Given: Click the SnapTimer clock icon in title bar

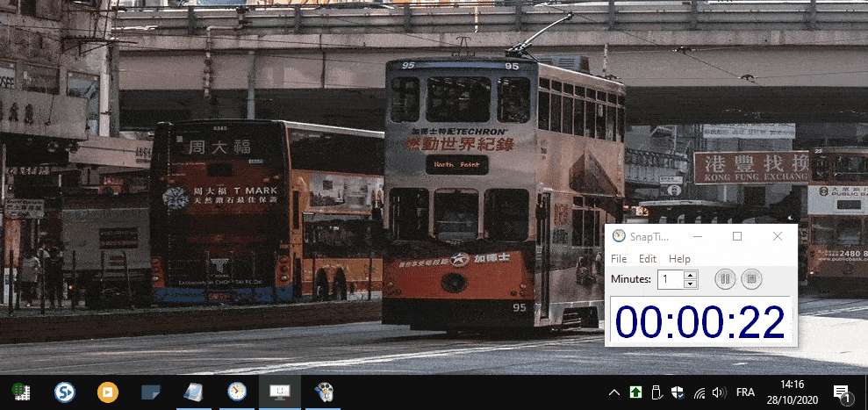Looking at the screenshot, I should [619, 236].
